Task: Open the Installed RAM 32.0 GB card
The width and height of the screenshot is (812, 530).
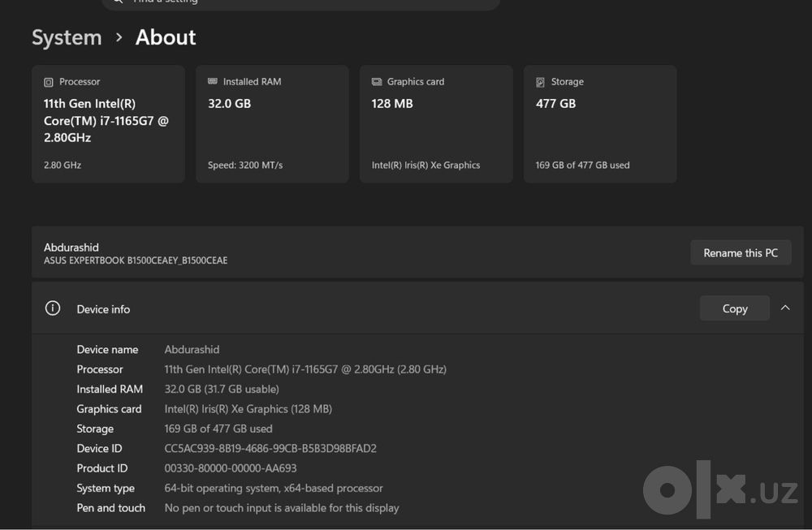Action: point(272,124)
